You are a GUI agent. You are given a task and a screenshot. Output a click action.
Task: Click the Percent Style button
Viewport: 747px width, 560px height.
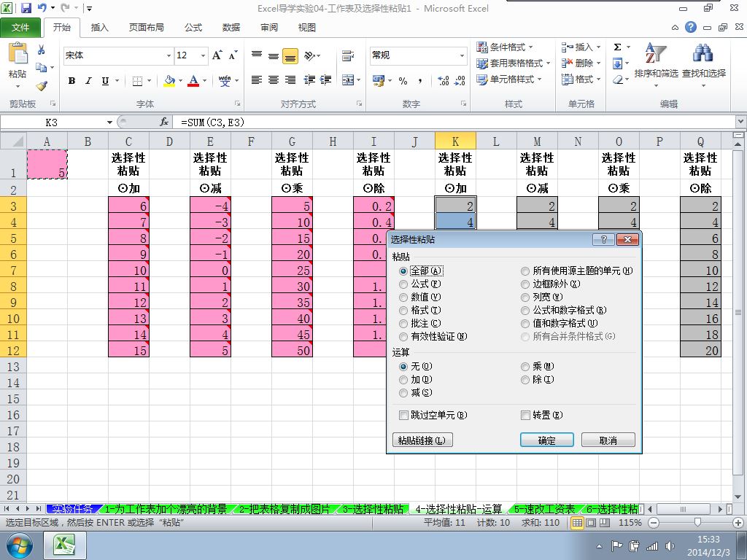tap(403, 81)
